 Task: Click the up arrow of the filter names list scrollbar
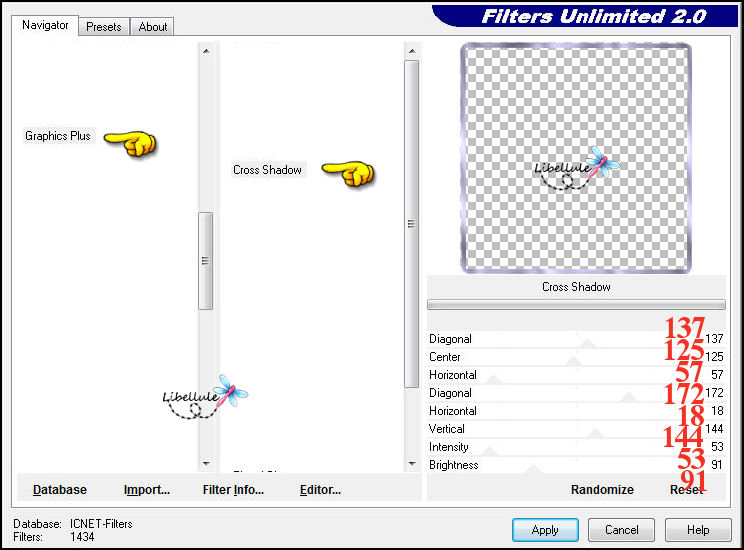(412, 51)
